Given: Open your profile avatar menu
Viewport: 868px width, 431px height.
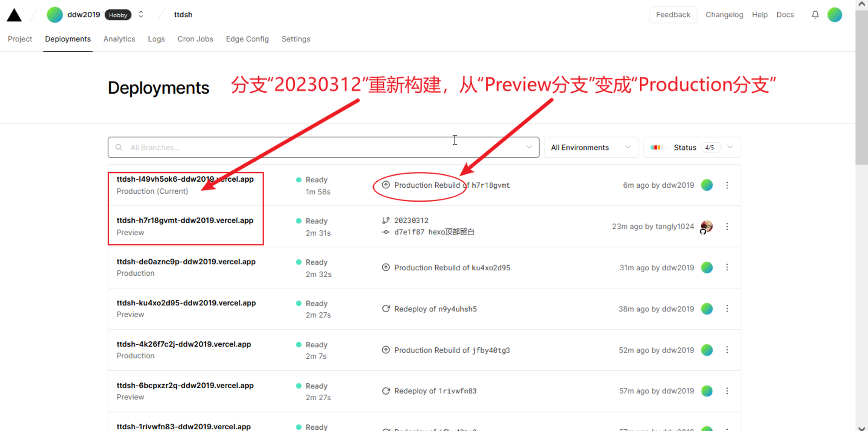Looking at the screenshot, I should pos(835,14).
